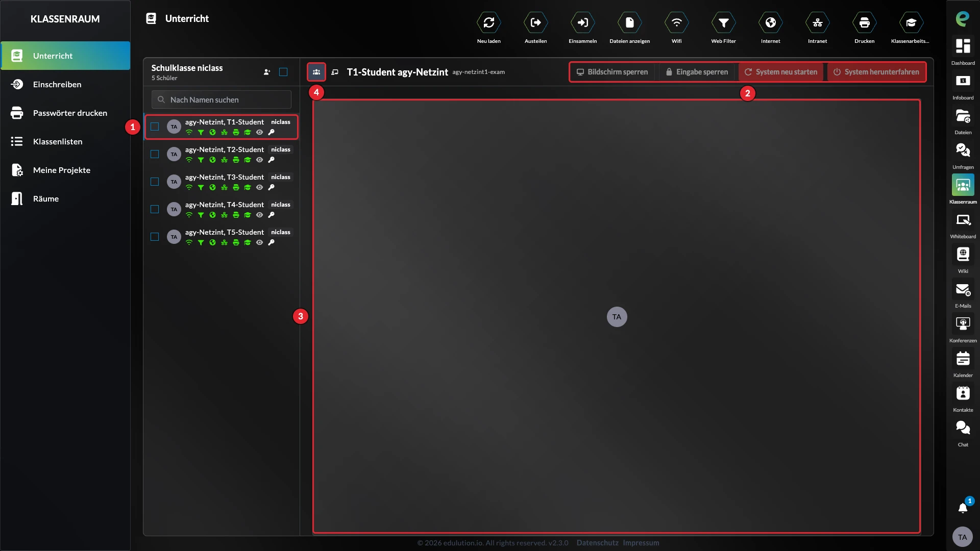Open the Austeilen distribute icon

pyautogui.click(x=535, y=22)
